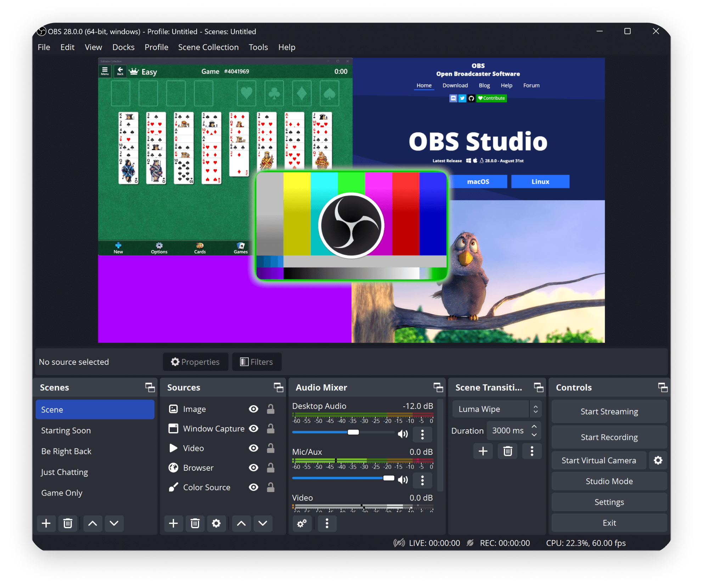Open Mic/Aux options dots
The image size is (703, 588).
tap(422, 480)
